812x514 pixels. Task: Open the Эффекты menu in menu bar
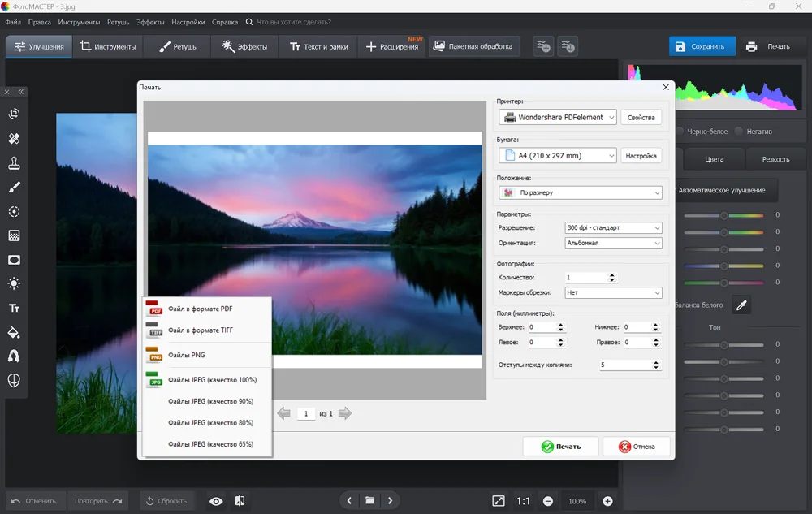150,22
